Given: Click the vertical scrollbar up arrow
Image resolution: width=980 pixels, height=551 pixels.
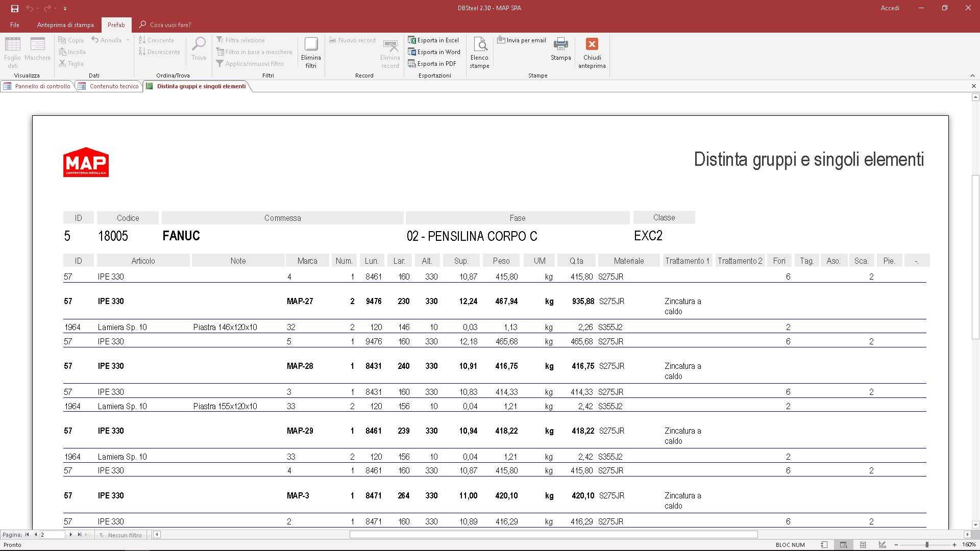Looking at the screenshot, I should click(975, 97).
